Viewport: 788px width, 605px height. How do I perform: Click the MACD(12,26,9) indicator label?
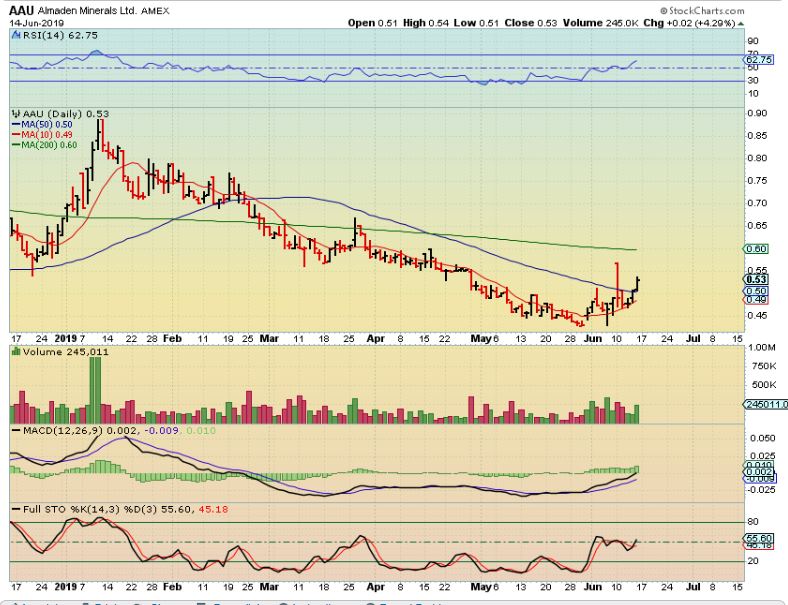[63, 431]
